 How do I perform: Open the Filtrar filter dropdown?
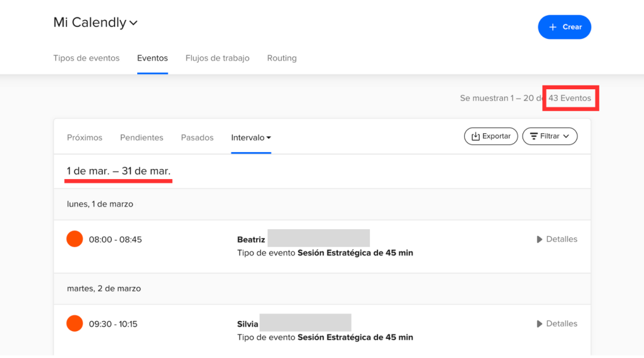coord(549,136)
